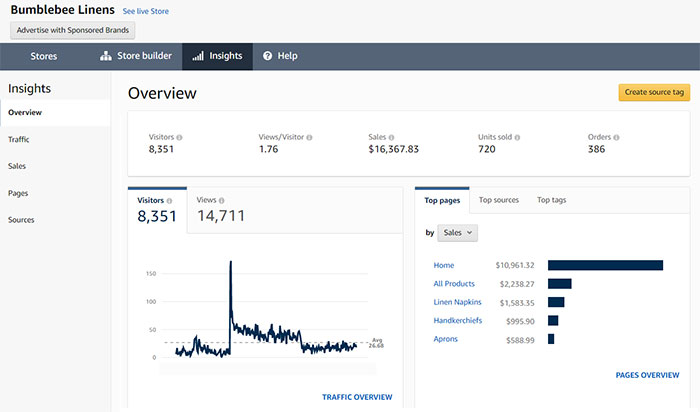Click info icon in the Visitors chart tab
Image resolution: width=700 pixels, height=412 pixels.
169,201
